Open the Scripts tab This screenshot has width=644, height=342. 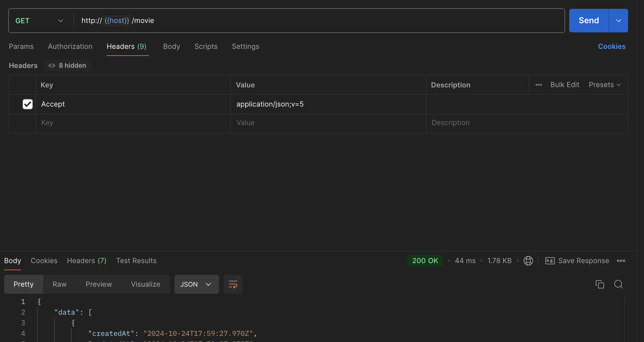206,47
